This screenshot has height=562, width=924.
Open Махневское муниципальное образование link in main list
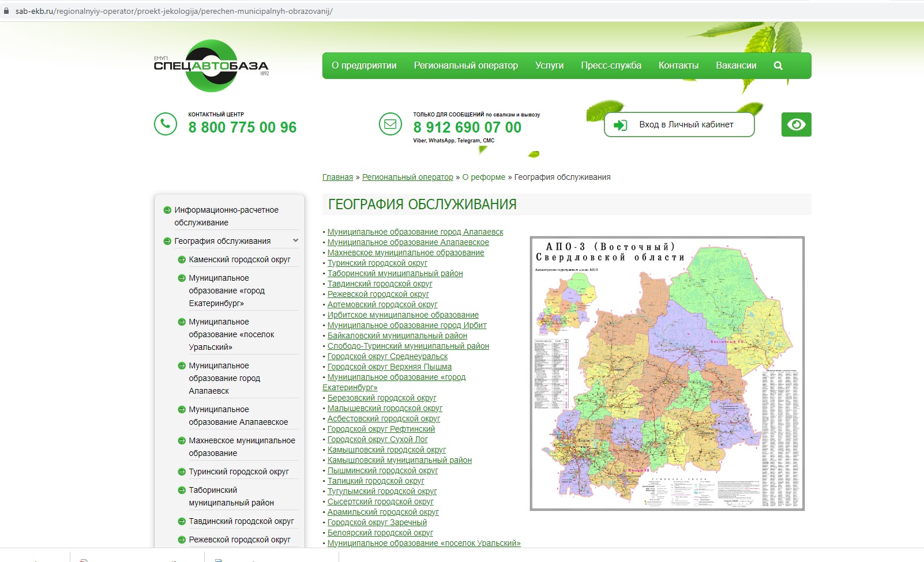[406, 252]
